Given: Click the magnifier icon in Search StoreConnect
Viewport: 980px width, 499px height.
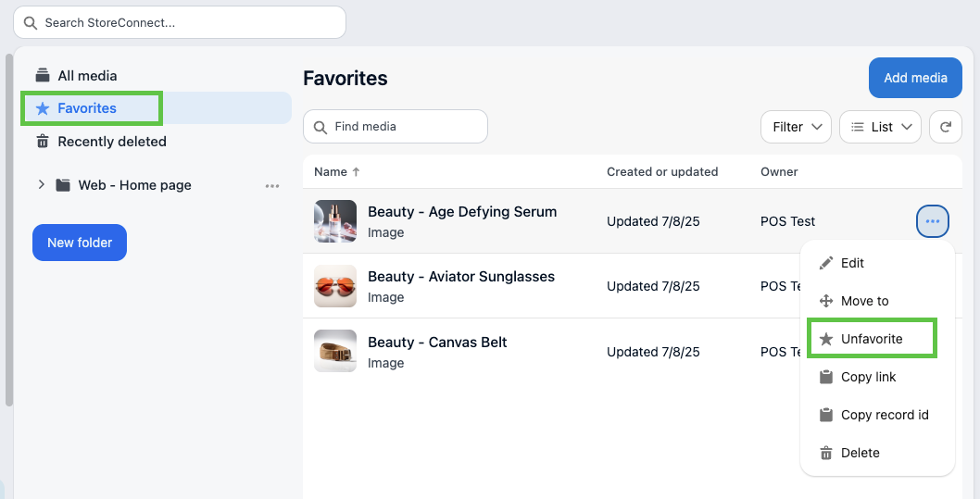Looking at the screenshot, I should tap(31, 22).
